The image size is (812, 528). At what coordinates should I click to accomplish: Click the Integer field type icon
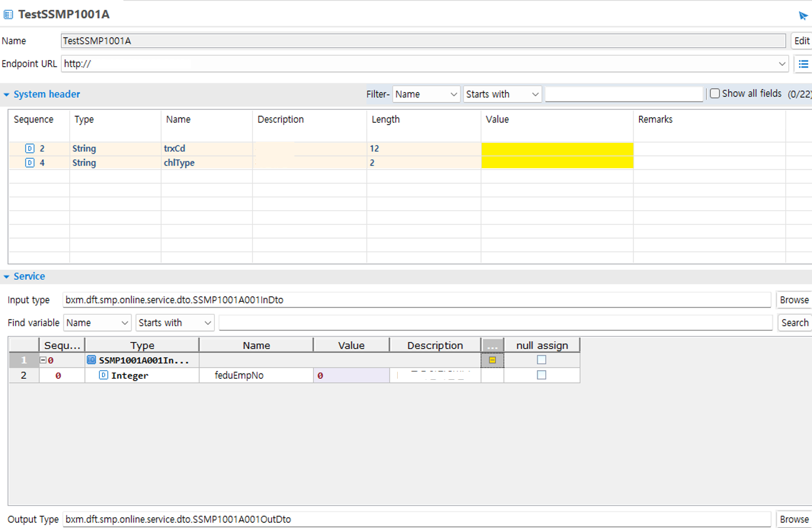coord(103,375)
